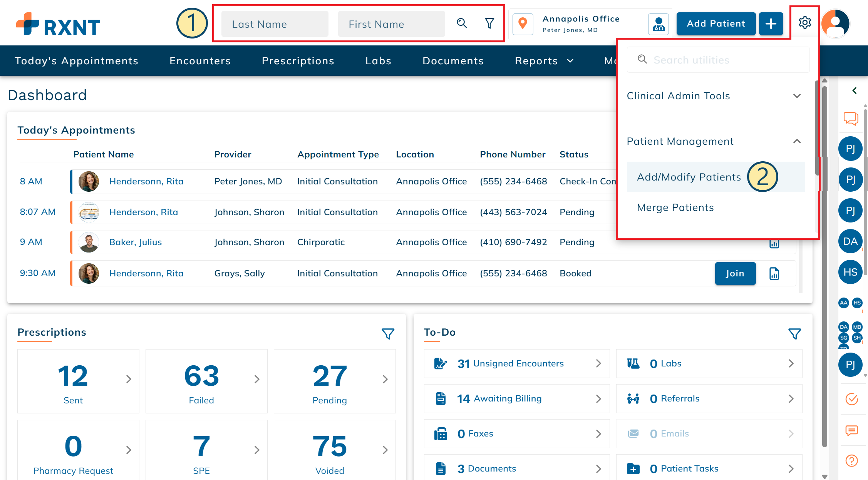
Task: Open 0 Referrals to-do item
Action: [709, 398]
